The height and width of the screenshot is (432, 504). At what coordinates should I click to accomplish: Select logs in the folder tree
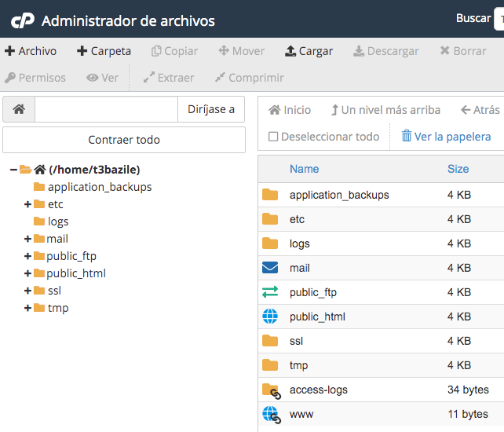point(58,221)
